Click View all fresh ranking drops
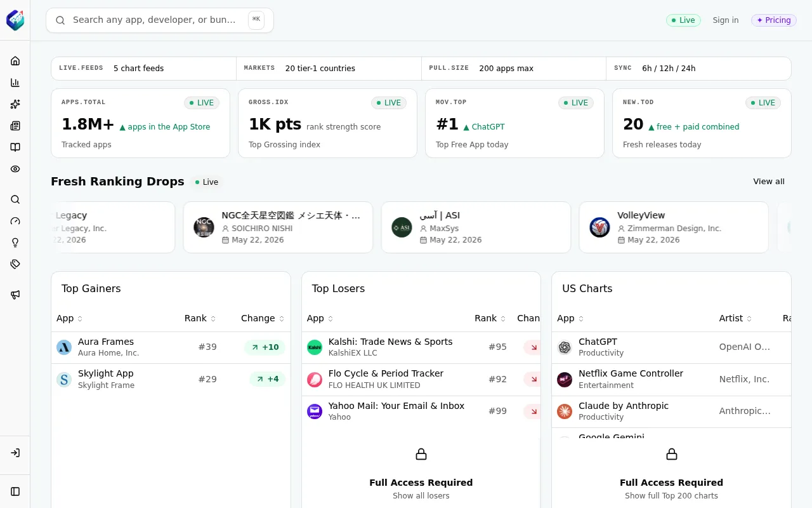 point(769,182)
